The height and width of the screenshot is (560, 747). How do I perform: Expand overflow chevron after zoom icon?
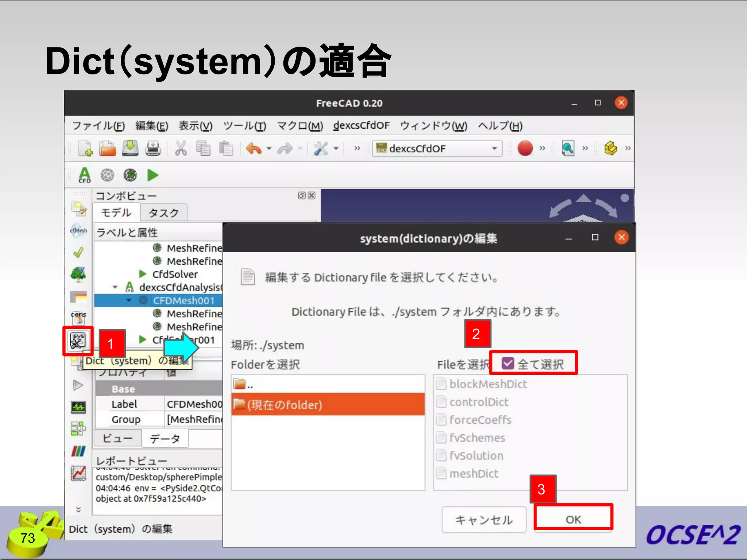tap(585, 148)
